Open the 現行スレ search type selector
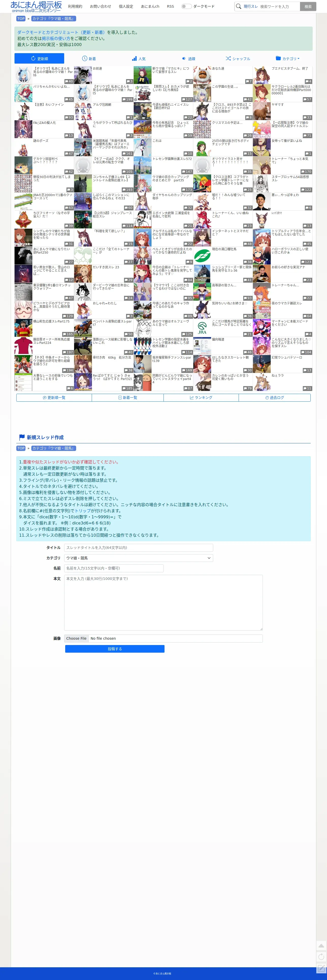The height and width of the screenshot is (980, 327). pos(251,6)
